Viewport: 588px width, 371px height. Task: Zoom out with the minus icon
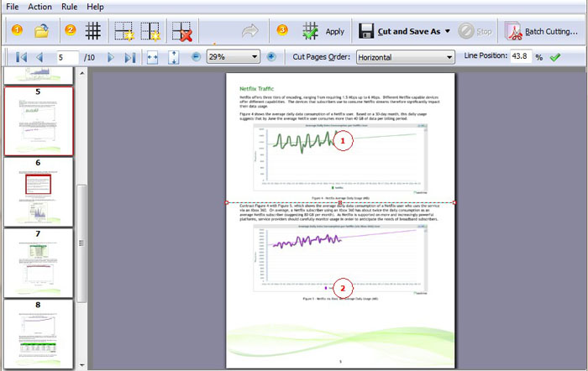click(x=196, y=57)
